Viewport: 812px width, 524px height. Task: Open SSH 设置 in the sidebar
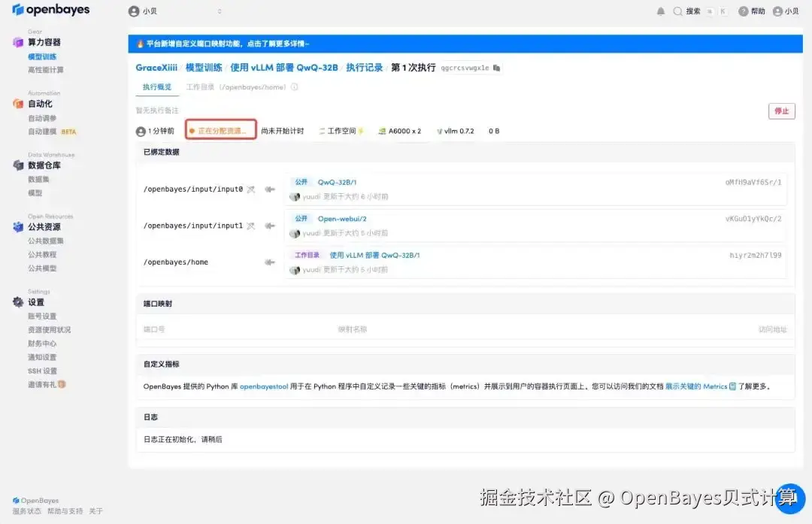click(x=42, y=371)
